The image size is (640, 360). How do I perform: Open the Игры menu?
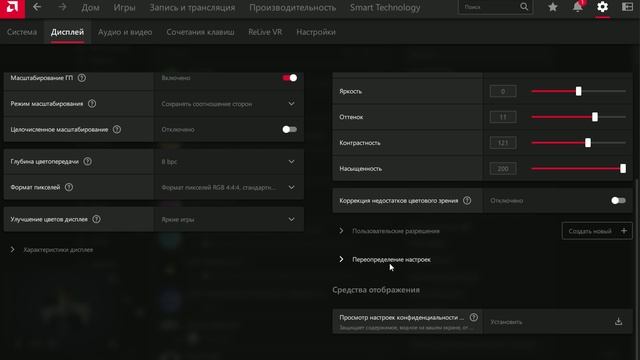point(124,7)
